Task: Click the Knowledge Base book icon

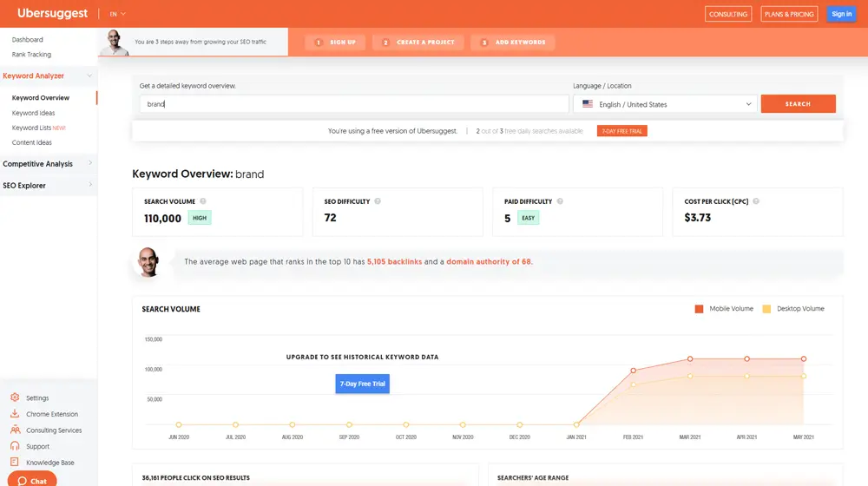Action: pos(15,462)
